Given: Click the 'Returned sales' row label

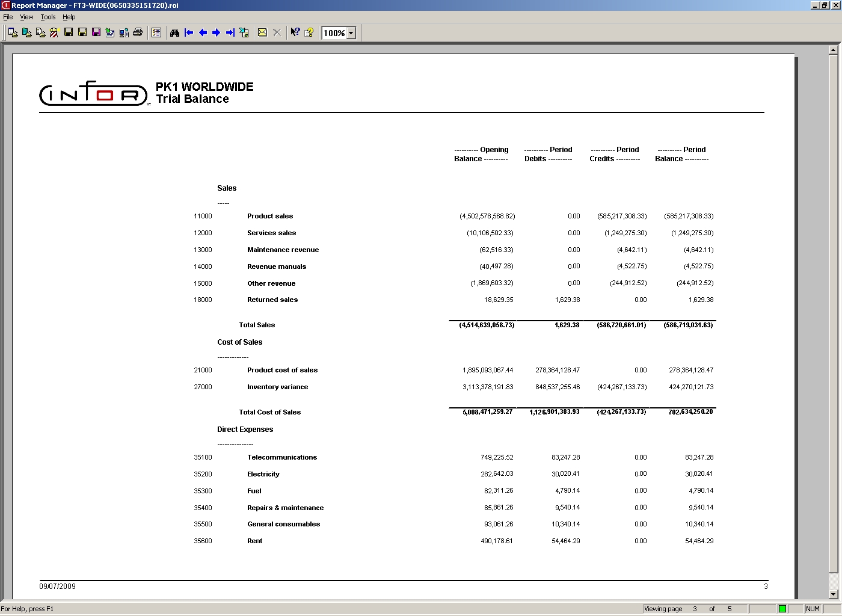Looking at the screenshot, I should (272, 300).
